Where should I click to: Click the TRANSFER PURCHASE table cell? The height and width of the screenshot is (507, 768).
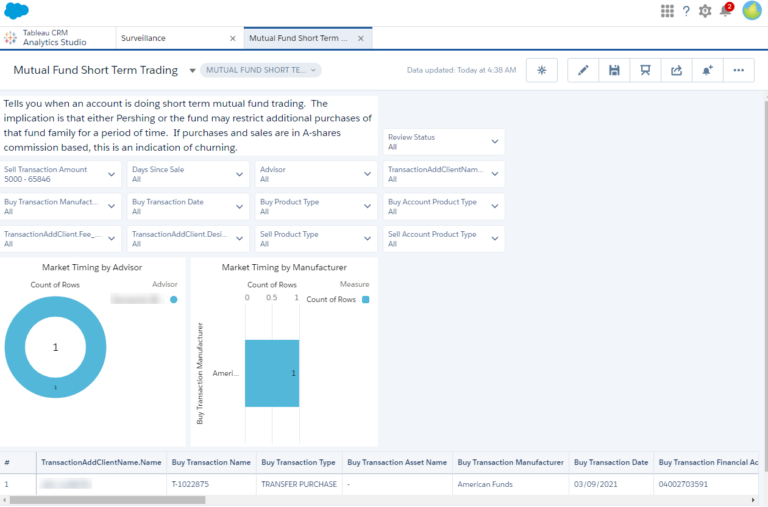pos(299,484)
